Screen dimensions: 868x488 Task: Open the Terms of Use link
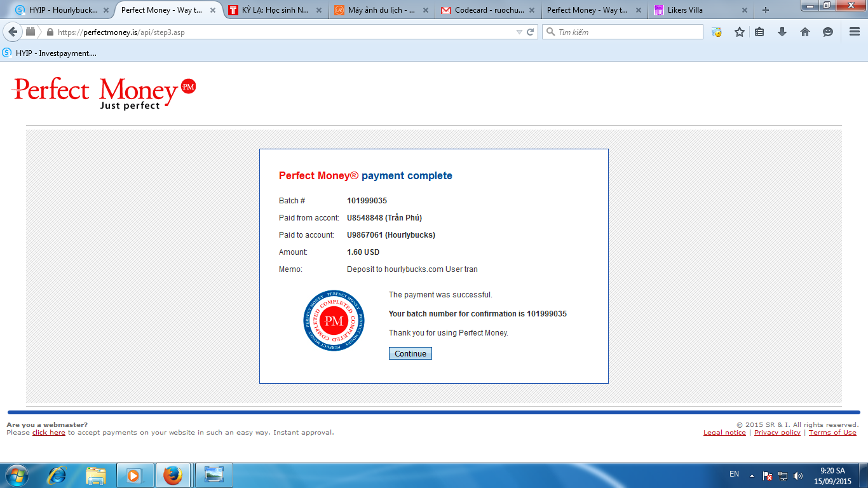832,433
